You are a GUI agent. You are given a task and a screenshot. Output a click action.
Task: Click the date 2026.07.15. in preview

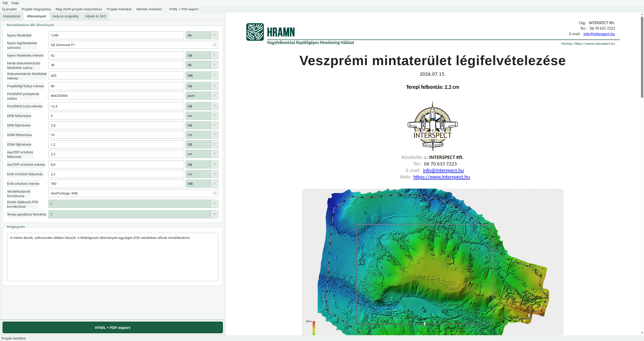coord(432,74)
